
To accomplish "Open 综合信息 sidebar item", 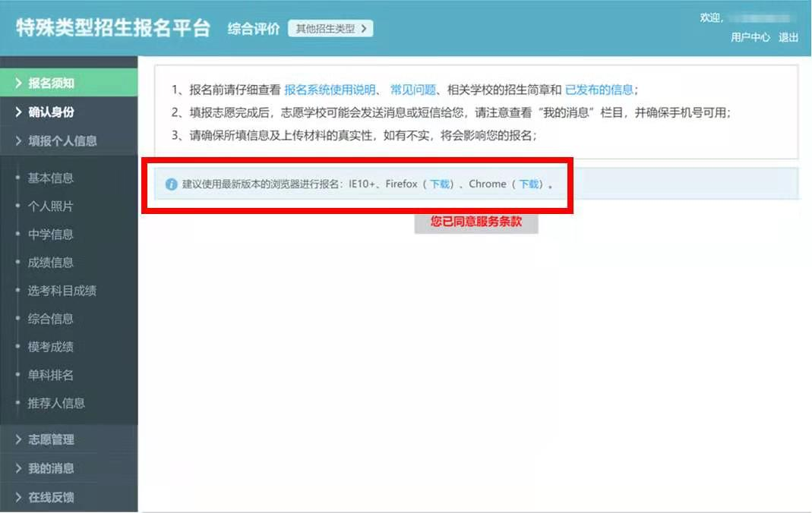I will [x=51, y=319].
